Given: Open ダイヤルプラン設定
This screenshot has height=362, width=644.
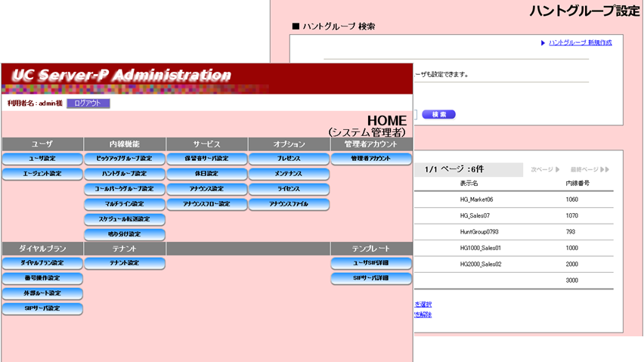Looking at the screenshot, I should click(42, 264).
